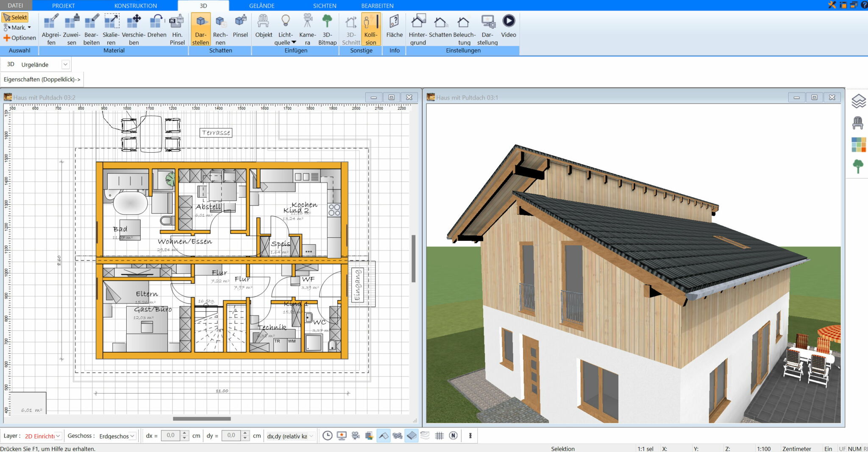
Task: Toggle Kollision mode off
Action: [x=371, y=29]
